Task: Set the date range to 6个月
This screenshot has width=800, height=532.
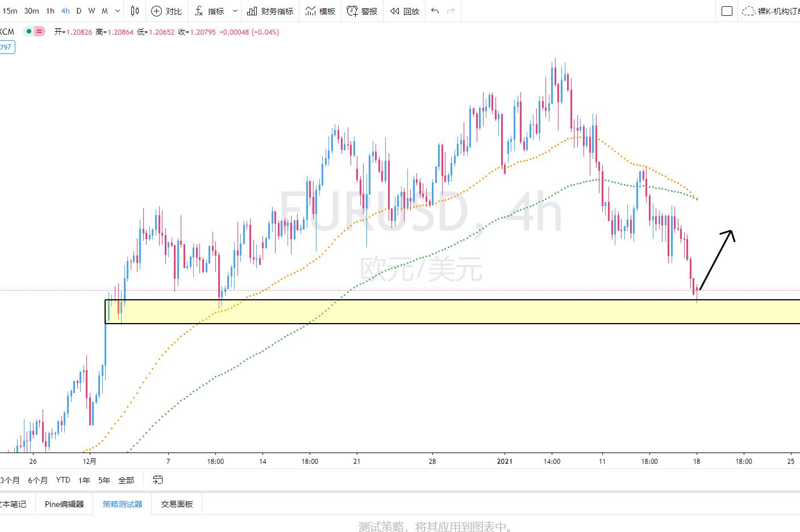Action: [x=38, y=480]
